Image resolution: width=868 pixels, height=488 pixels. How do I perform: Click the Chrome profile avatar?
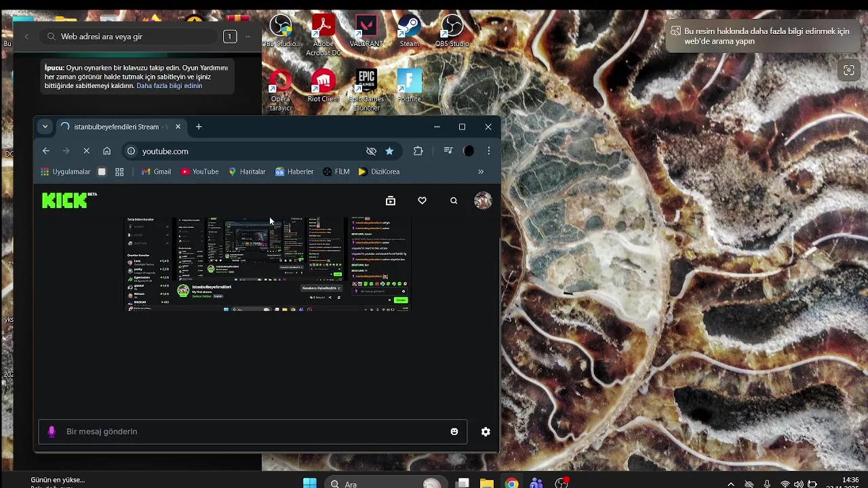click(x=469, y=151)
